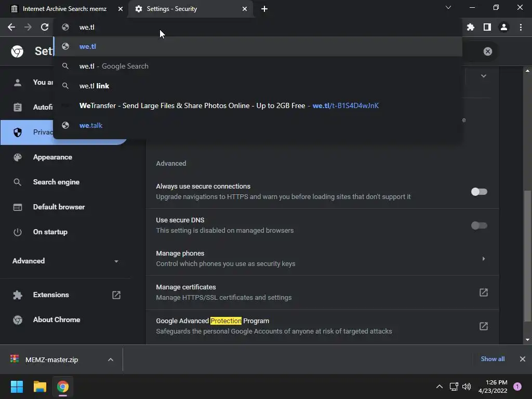Open Manage certificates row

(322, 292)
